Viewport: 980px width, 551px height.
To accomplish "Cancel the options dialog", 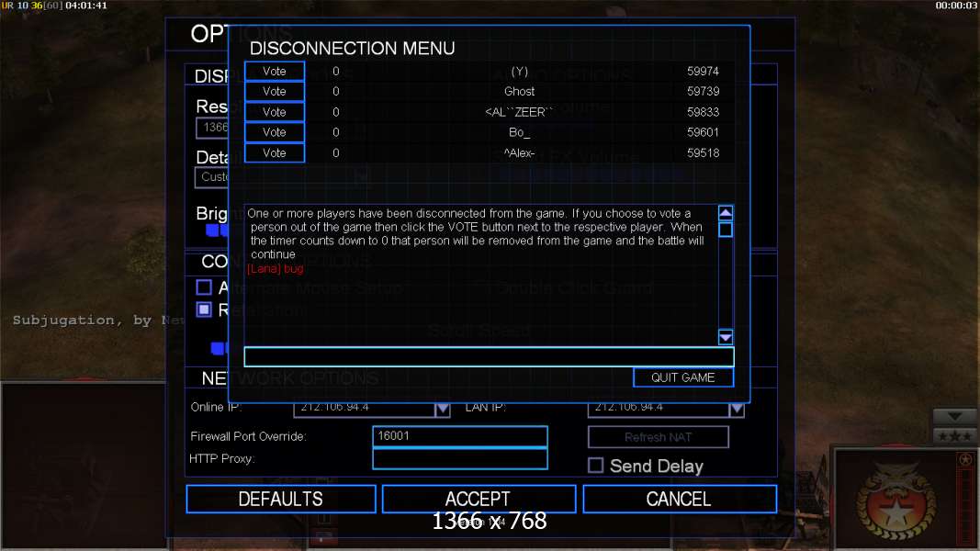I will (x=680, y=500).
